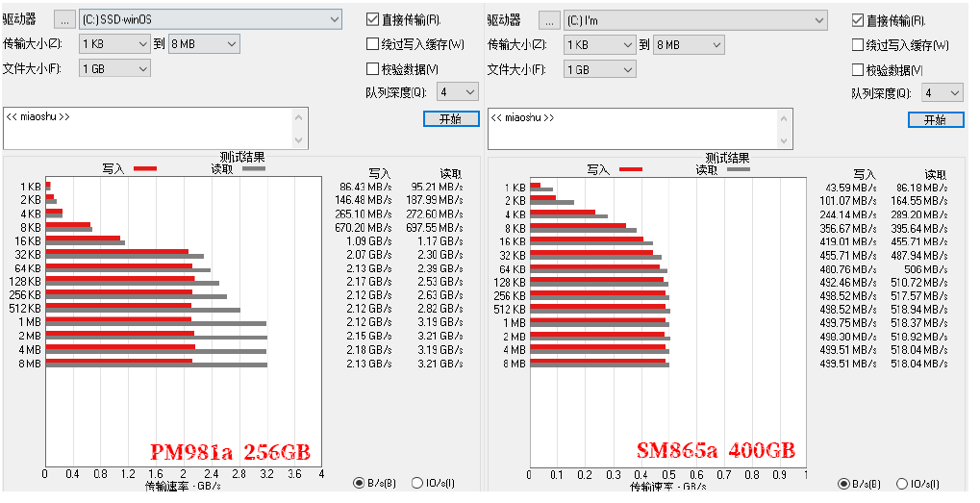Screen dimensions: 980x503
Task: Click the '2.30 GB/s' read value
Action: (x=440, y=254)
